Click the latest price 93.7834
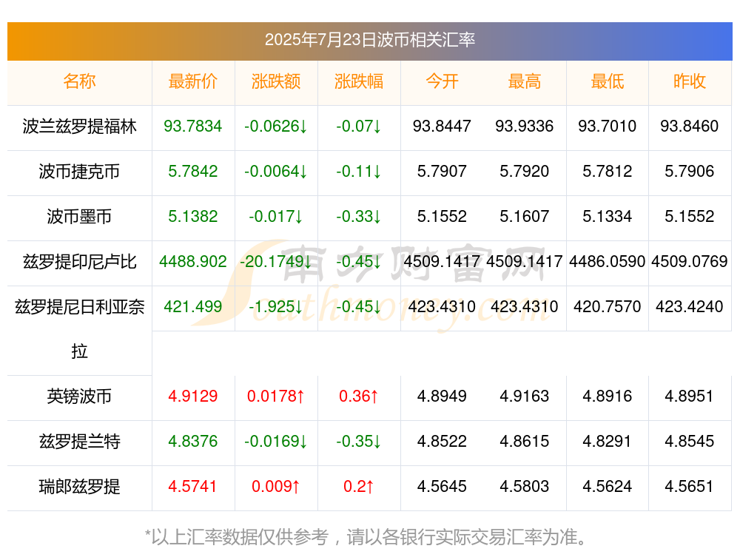This screenshot has height=560, width=740. coord(193,126)
